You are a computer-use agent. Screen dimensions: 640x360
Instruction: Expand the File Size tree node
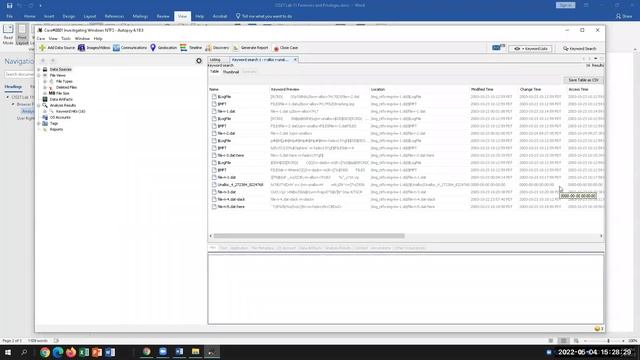(45, 93)
